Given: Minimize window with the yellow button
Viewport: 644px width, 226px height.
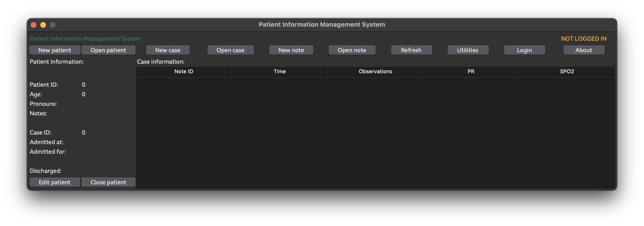Looking at the screenshot, I should coord(43,25).
